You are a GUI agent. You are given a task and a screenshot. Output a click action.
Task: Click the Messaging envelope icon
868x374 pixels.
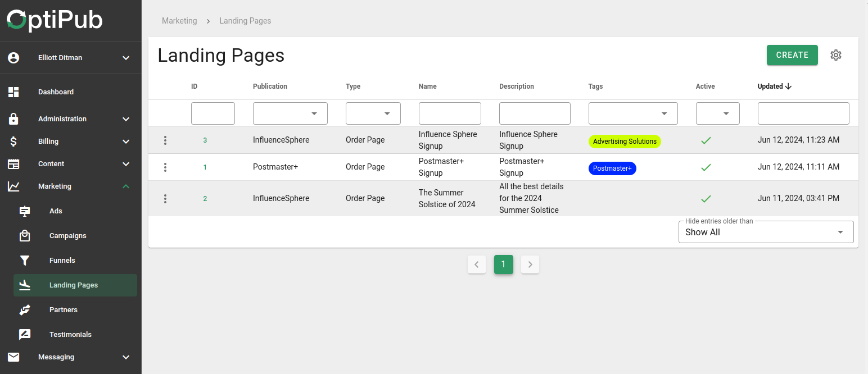[13, 357]
